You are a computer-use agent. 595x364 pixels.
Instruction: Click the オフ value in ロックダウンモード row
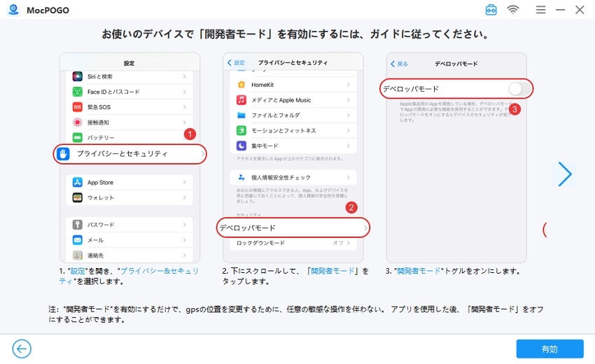(x=338, y=243)
